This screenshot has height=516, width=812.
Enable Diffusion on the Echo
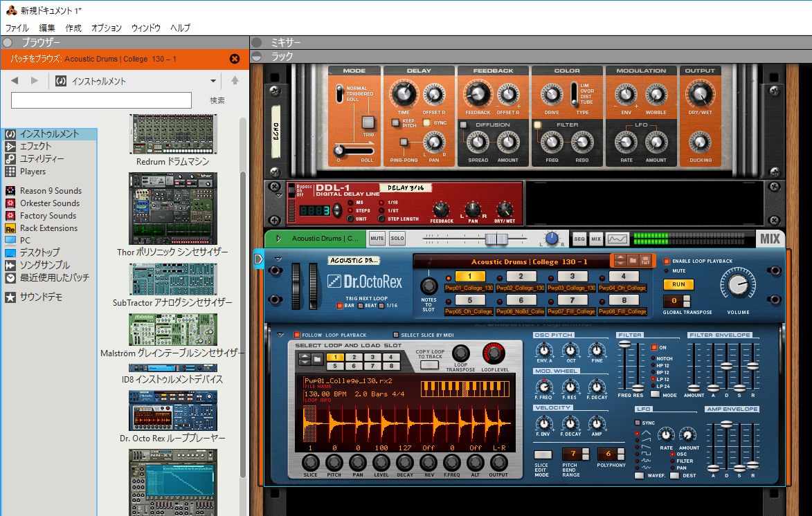coord(464,125)
